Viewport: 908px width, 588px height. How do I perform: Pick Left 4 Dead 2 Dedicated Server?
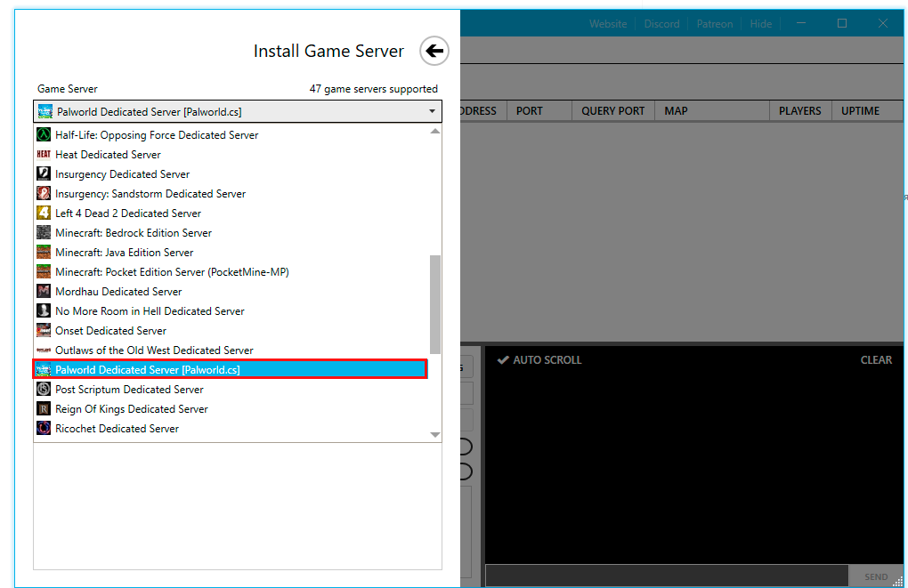[231, 213]
